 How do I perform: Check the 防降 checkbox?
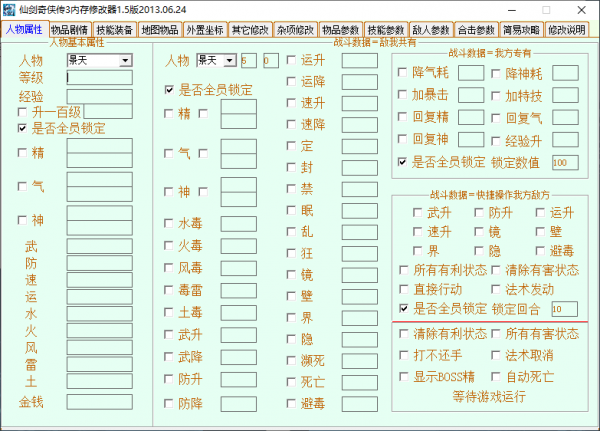[x=168, y=403]
